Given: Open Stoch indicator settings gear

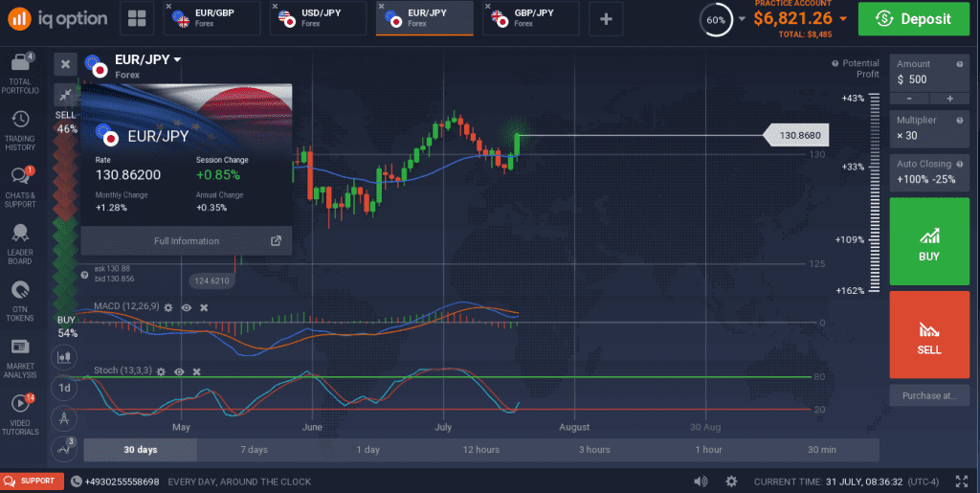Looking at the screenshot, I should pyautogui.click(x=161, y=371).
